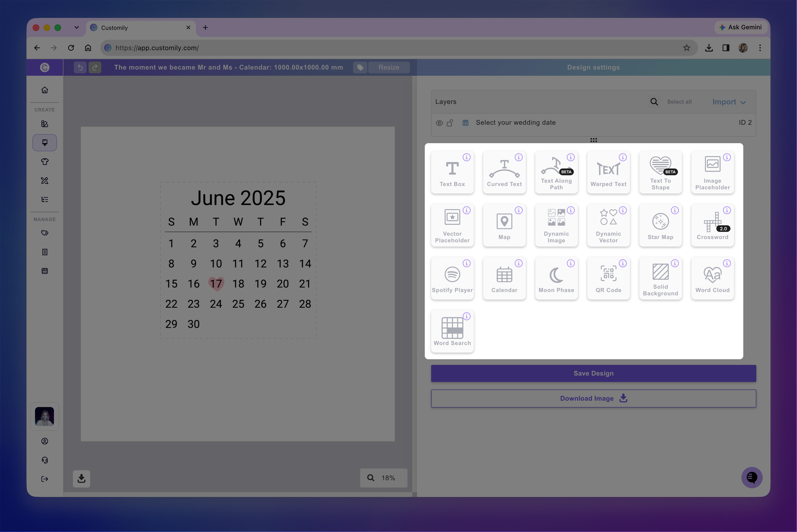Insert a Moon Phase element
This screenshot has height=532, width=797.
pyautogui.click(x=556, y=278)
